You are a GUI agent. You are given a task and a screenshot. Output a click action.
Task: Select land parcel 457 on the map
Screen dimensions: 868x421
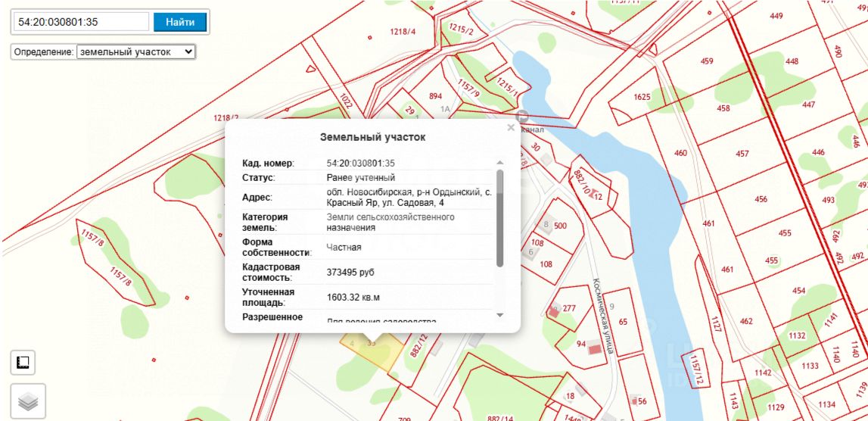742,154
